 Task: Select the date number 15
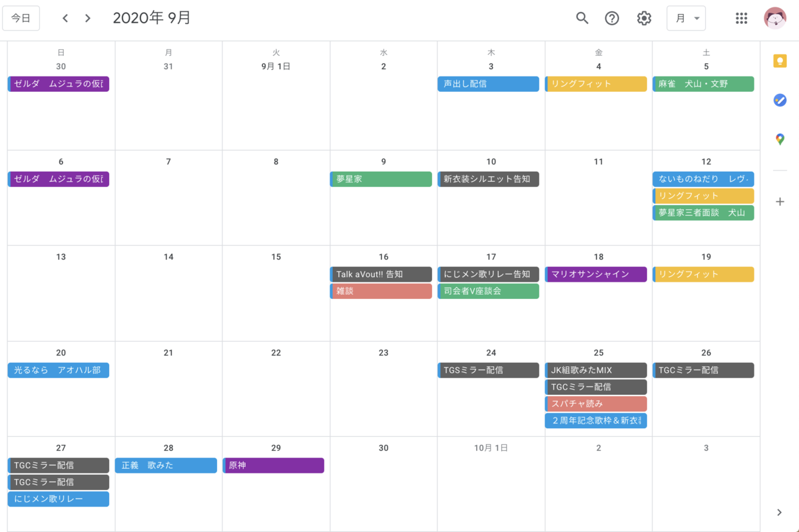point(276,257)
